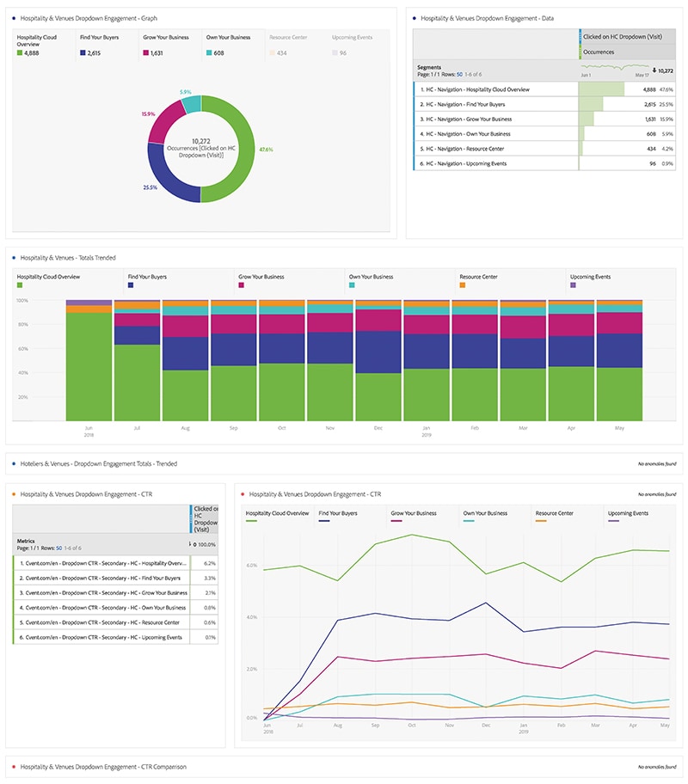
Task: Click the red dot beside CTR Comparison panel title
Action: (x=13, y=766)
